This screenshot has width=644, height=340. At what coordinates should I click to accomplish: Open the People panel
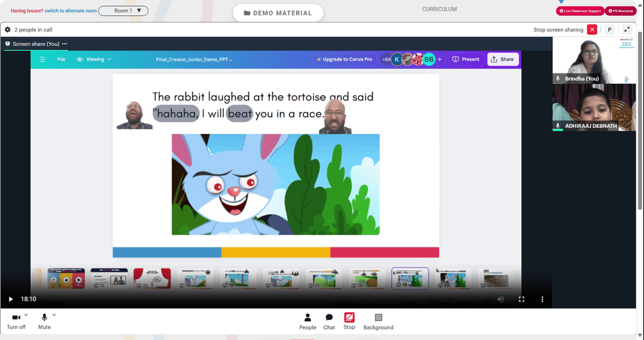point(308,321)
